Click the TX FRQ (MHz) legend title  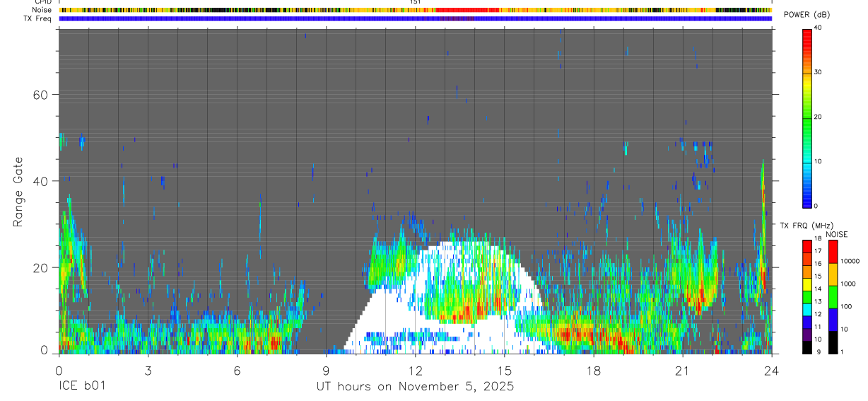coord(805,226)
